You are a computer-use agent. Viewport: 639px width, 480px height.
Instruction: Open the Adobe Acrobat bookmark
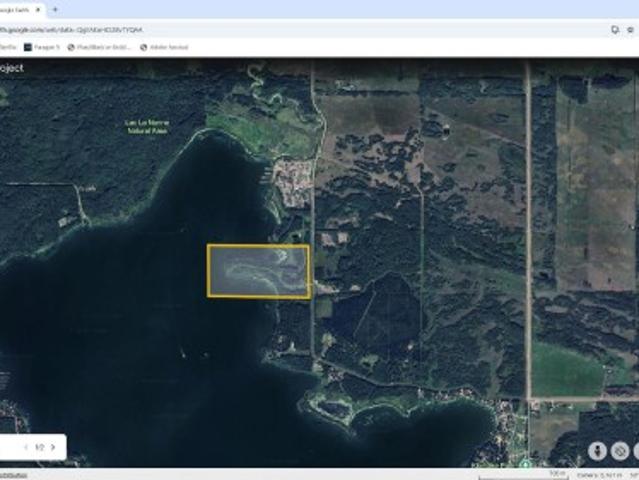click(164, 47)
